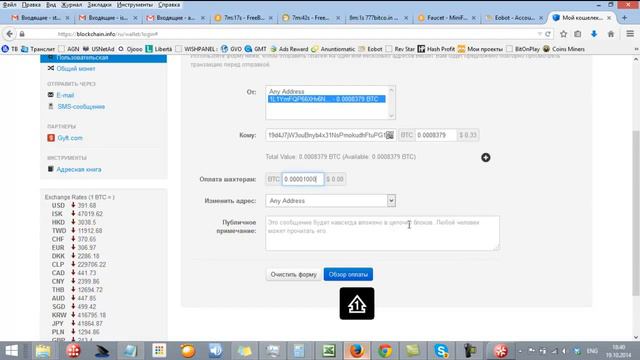Open the Правка menu
640x360 pixels.
pyautogui.click(x=31, y=5)
